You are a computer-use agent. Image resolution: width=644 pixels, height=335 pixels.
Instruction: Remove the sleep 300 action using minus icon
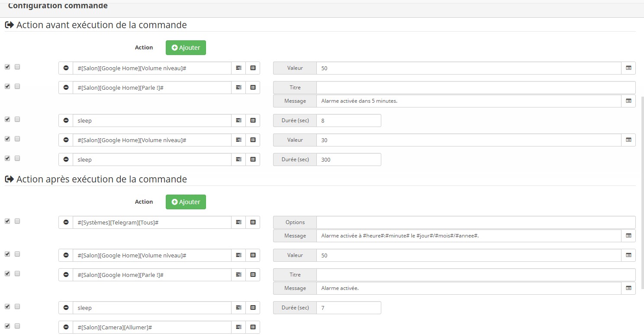point(66,159)
